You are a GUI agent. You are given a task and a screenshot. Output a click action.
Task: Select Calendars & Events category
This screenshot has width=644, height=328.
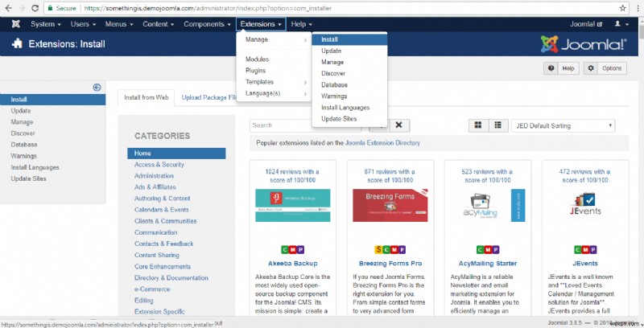162,210
